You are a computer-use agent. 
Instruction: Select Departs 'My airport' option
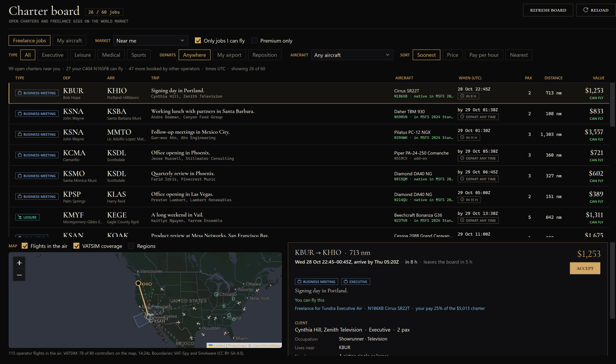(229, 55)
